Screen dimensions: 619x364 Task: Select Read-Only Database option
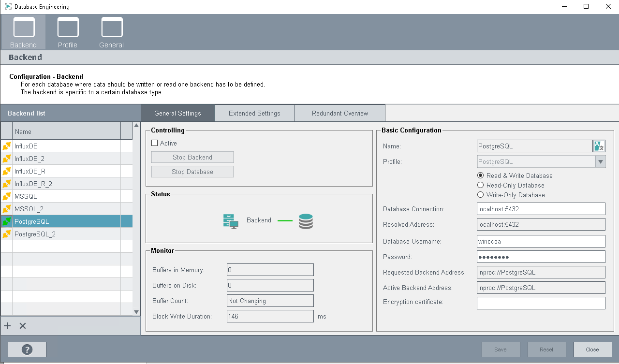tap(481, 185)
